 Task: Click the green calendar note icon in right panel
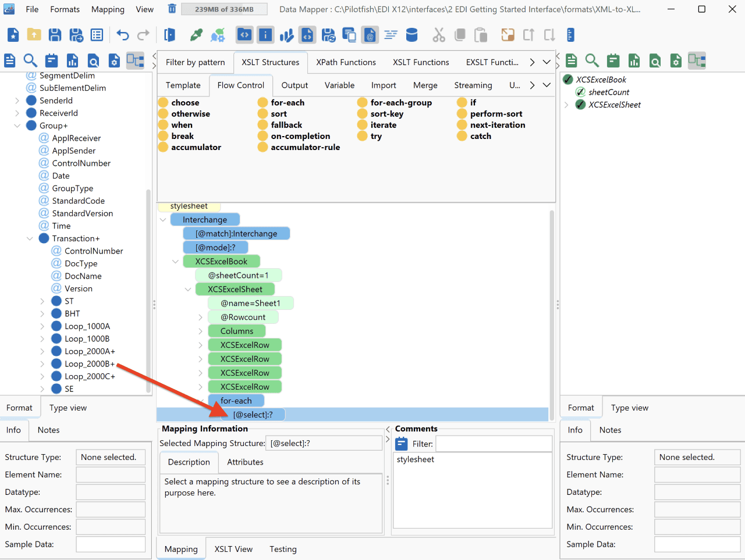tap(613, 60)
